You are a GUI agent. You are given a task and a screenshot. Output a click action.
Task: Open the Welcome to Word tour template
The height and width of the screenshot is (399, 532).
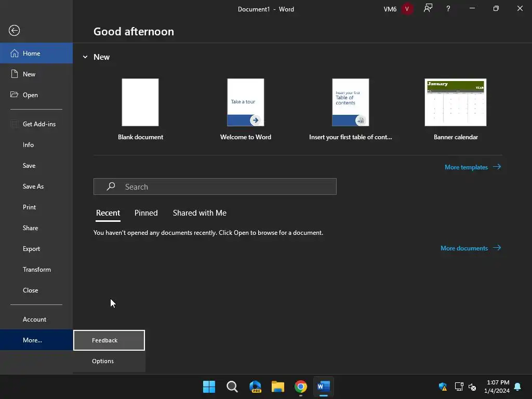coord(246,102)
